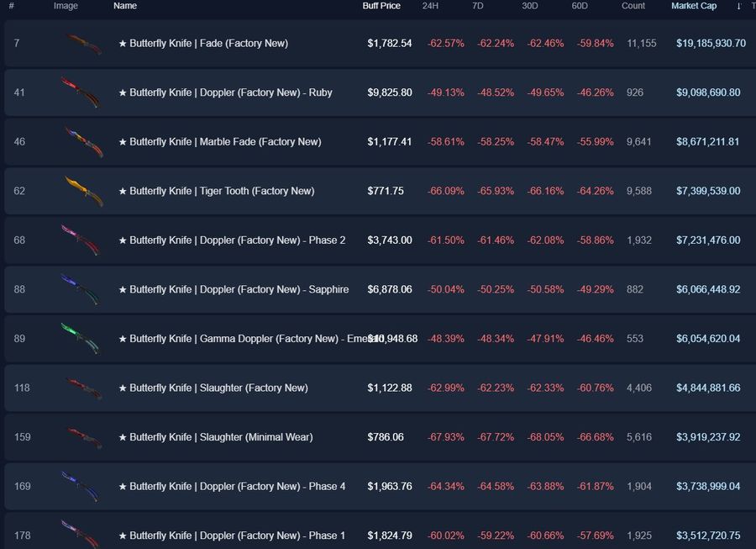Screen dimensions: 756x549
Task: Click the Doppler Ruby knife image
Action: [81, 92]
